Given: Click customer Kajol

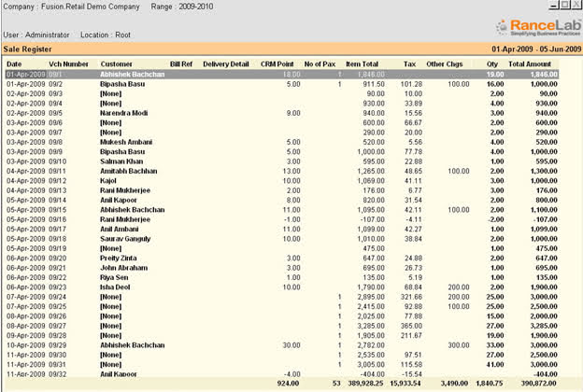Looking at the screenshot, I should click(x=108, y=180).
